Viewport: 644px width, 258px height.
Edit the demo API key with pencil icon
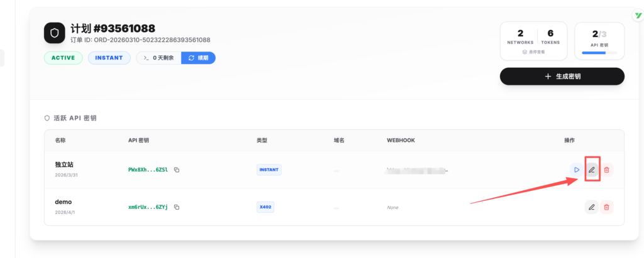(x=591, y=207)
